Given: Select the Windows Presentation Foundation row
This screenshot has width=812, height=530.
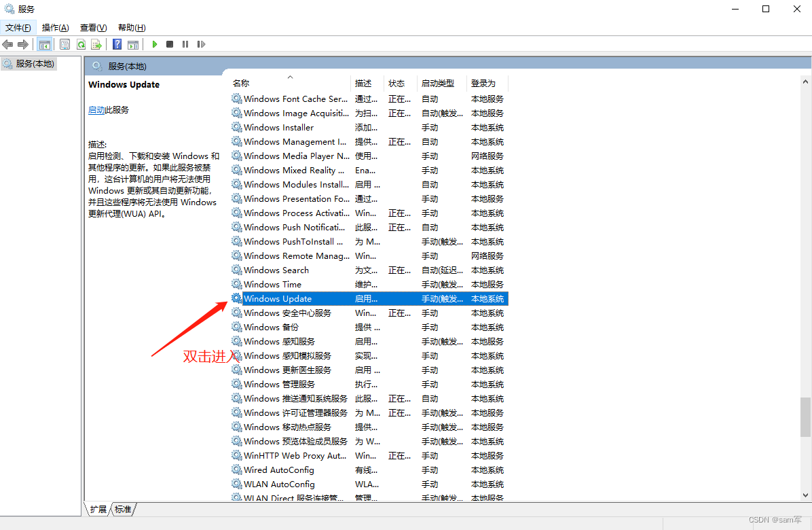Looking at the screenshot, I should (x=369, y=198).
